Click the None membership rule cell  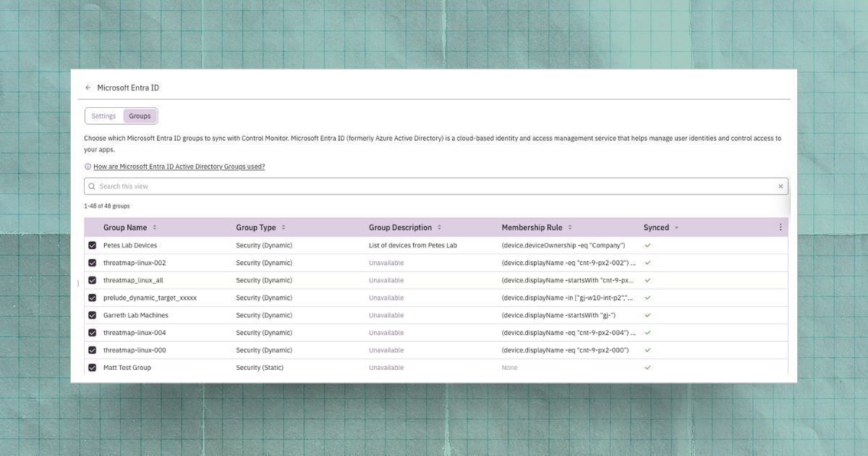click(510, 367)
